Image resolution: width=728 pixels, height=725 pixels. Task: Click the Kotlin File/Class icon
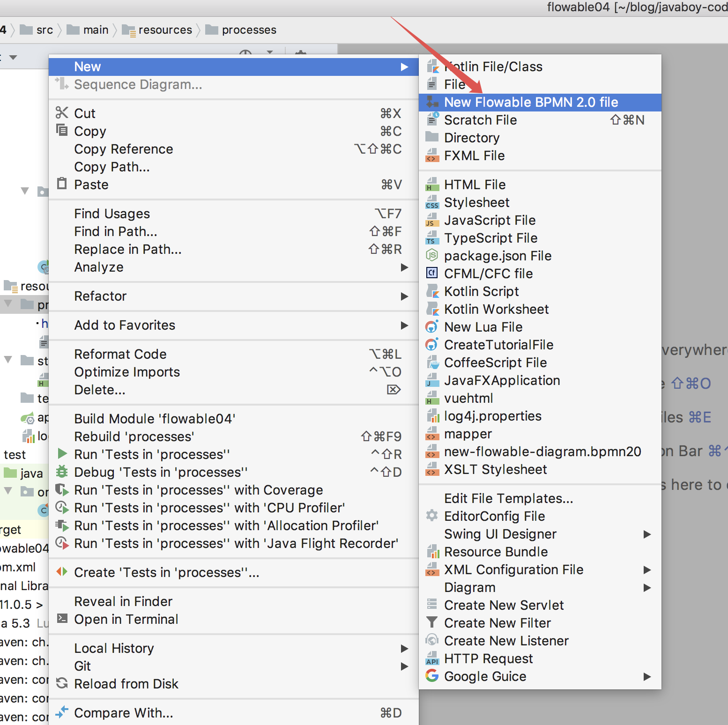[x=432, y=67]
